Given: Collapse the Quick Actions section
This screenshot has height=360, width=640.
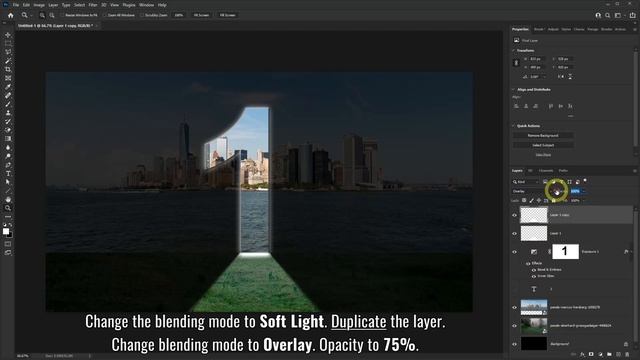Looking at the screenshot, I should [513, 126].
